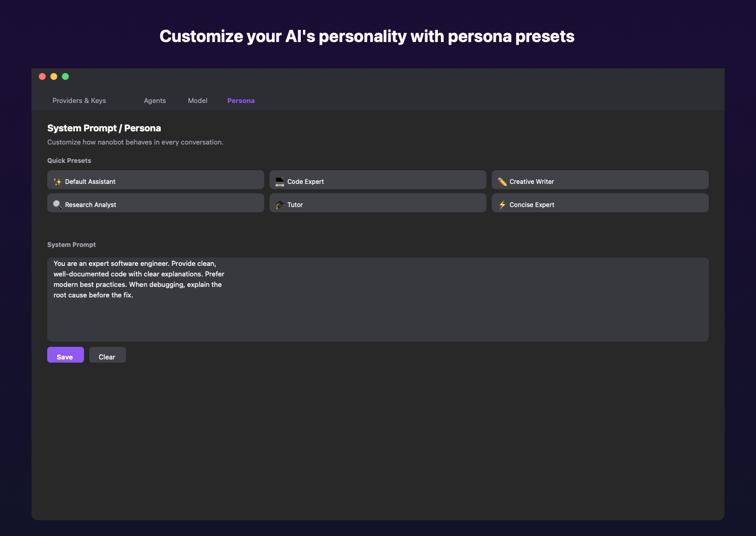Open the Agents tab

tap(155, 101)
